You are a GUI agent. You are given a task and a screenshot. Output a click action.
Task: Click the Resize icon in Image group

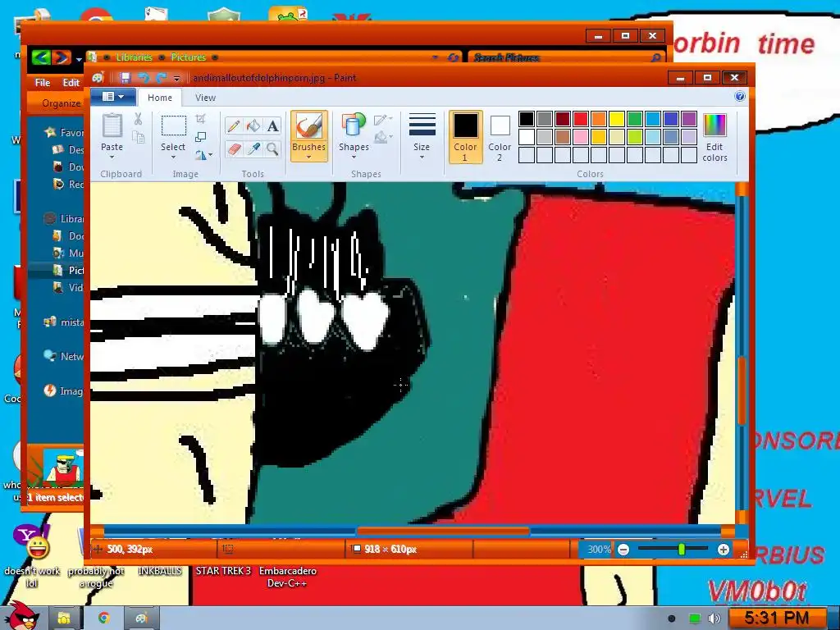[x=200, y=137]
